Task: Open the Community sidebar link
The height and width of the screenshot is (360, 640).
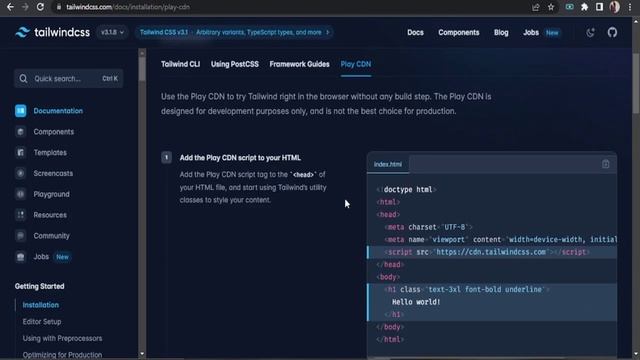Action: [x=51, y=236]
